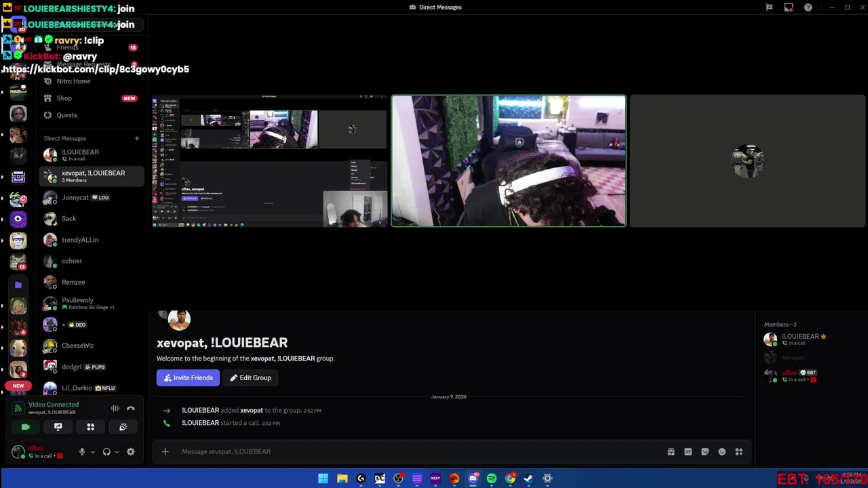The width and height of the screenshot is (868, 488).
Task: Open the soundboard icon in voice panel
Action: tap(123, 427)
